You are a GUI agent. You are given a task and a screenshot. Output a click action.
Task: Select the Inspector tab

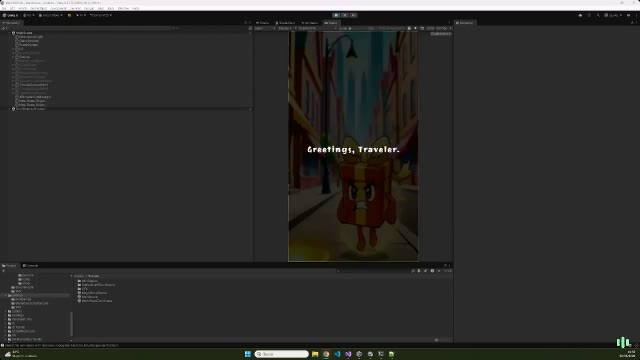pyautogui.click(x=465, y=23)
